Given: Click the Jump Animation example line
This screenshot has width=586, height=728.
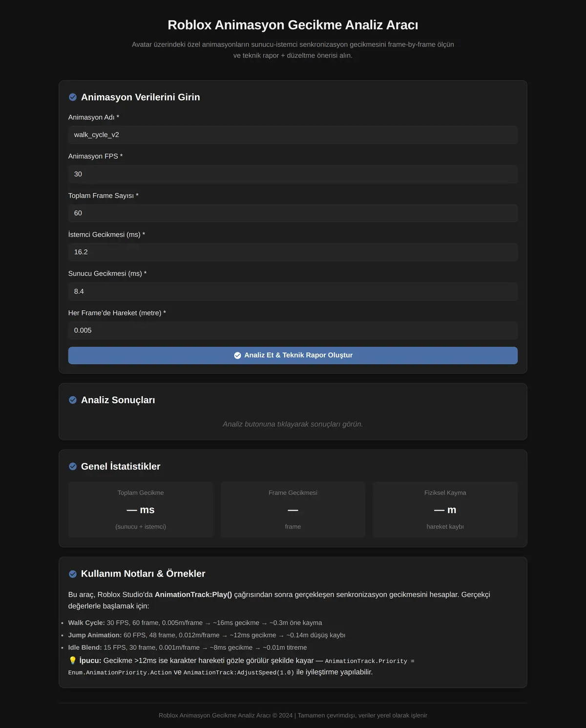Looking at the screenshot, I should (x=207, y=635).
